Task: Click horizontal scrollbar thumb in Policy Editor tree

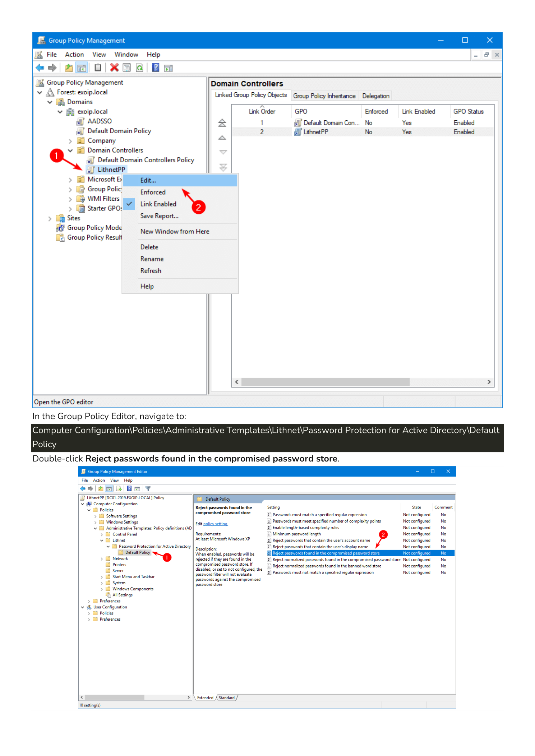Action: (115, 697)
